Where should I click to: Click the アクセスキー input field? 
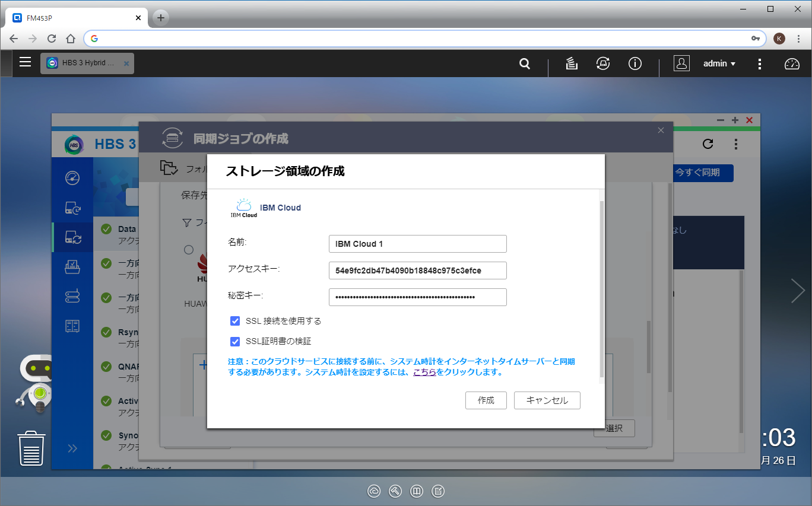click(417, 270)
